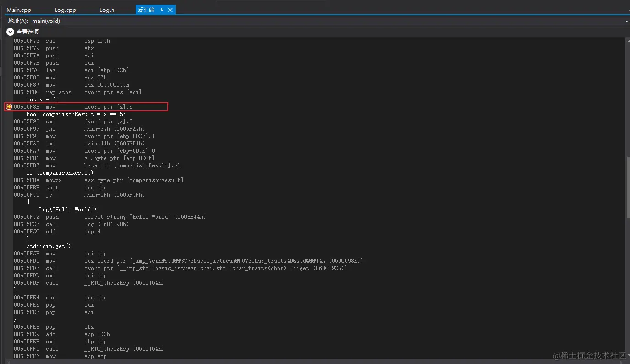Click mov eax,0CCCCCCCCh line at 00605F87
The image size is (630, 364).
(72, 85)
